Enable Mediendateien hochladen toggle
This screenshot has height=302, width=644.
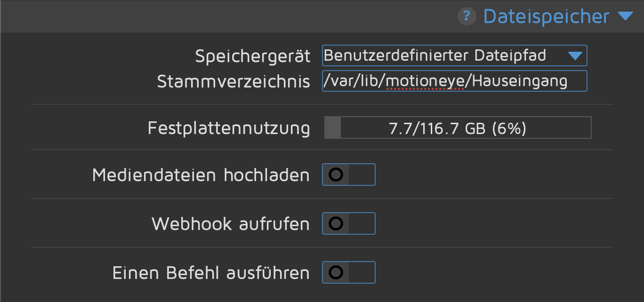point(348,175)
